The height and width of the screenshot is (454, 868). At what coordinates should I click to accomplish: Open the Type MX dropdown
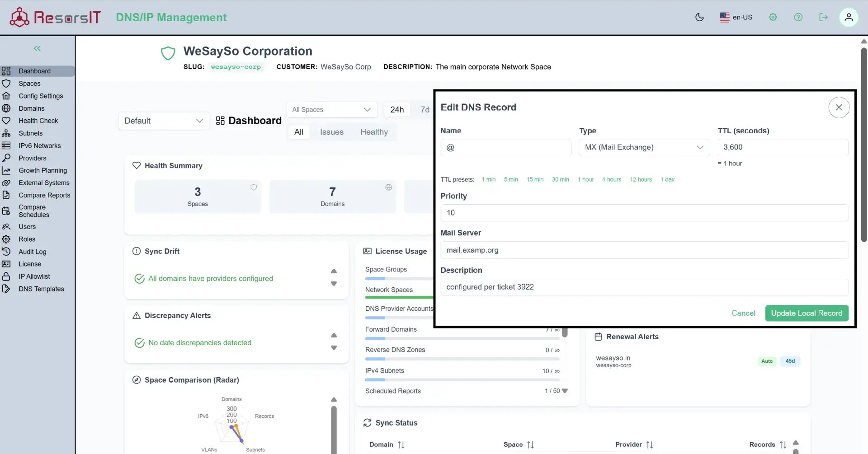644,147
